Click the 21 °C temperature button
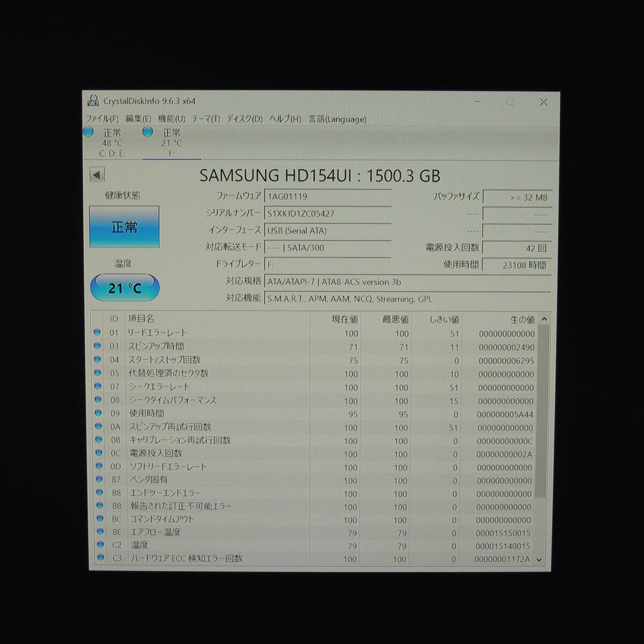644x644 pixels. (x=125, y=288)
